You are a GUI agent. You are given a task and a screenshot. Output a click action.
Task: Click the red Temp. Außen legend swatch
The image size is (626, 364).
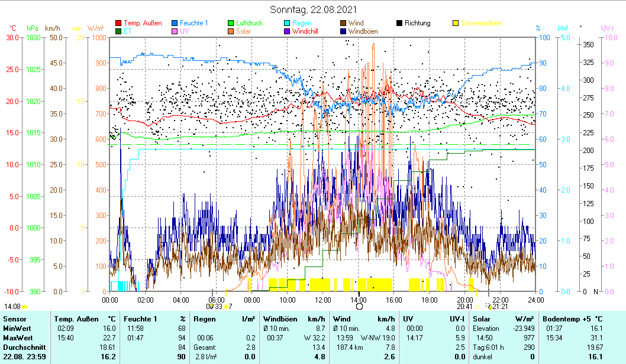(x=118, y=24)
